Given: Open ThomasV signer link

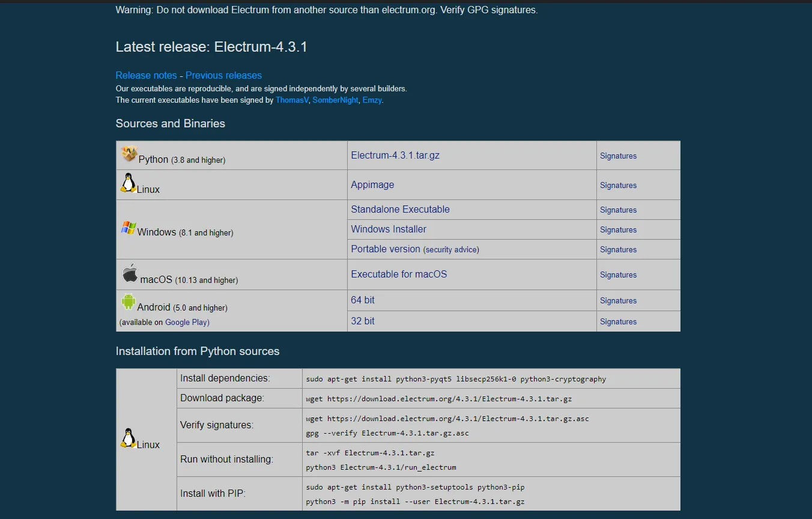Looking at the screenshot, I should 292,100.
